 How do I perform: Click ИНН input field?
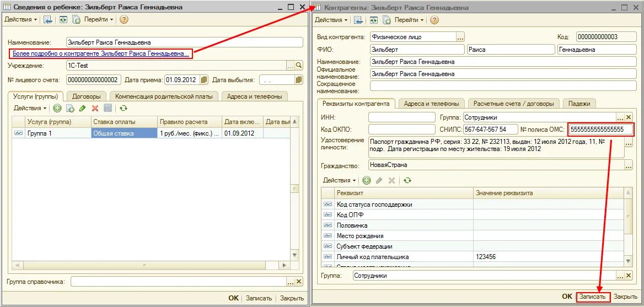402,117
